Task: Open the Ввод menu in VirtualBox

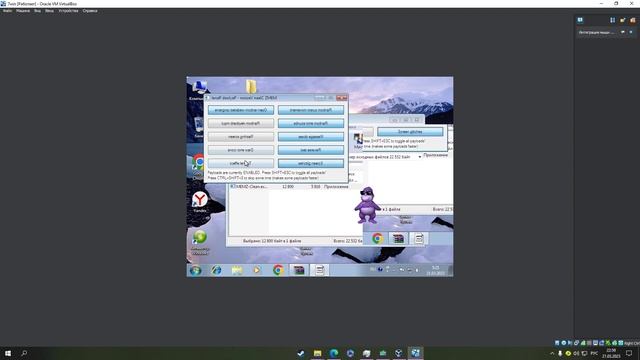Action: (49, 11)
